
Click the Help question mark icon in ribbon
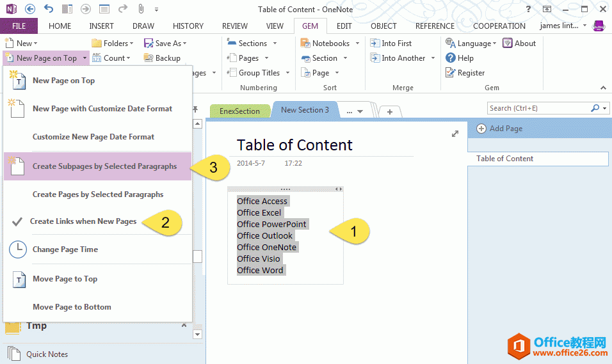tap(451, 58)
